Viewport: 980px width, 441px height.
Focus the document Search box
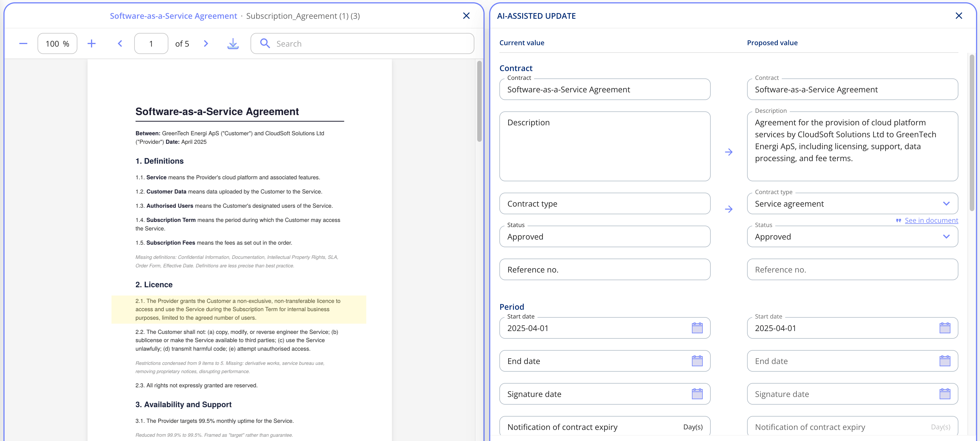point(362,43)
